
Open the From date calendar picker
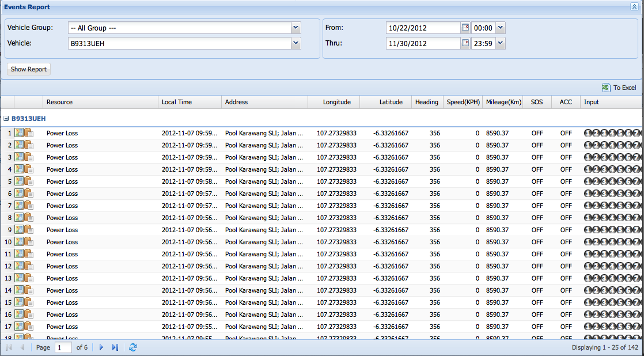coord(465,28)
